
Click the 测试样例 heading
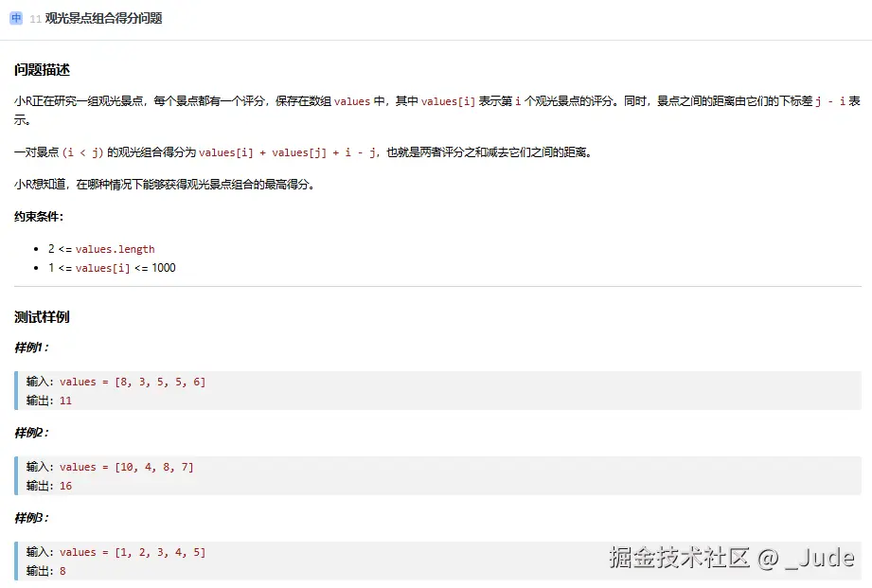point(43,317)
